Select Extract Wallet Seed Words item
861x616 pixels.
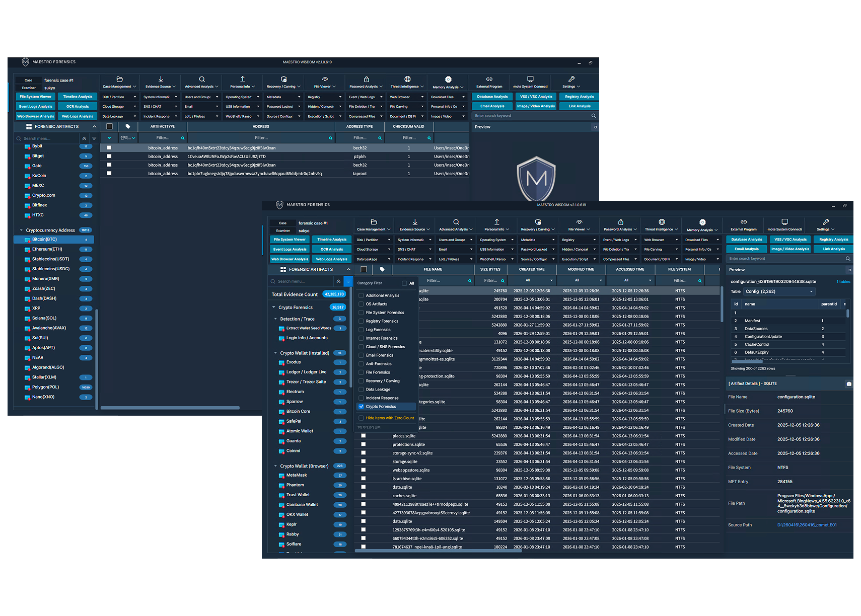coord(309,328)
